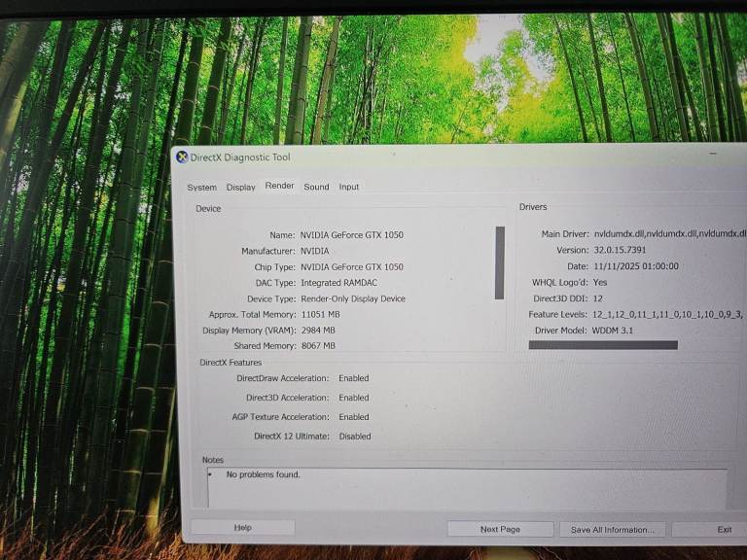747x560 pixels.
Task: Switch to the System tab
Action: click(202, 188)
